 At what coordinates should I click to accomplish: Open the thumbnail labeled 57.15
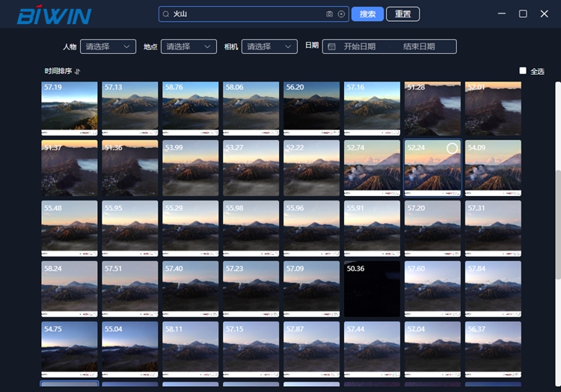(251, 349)
